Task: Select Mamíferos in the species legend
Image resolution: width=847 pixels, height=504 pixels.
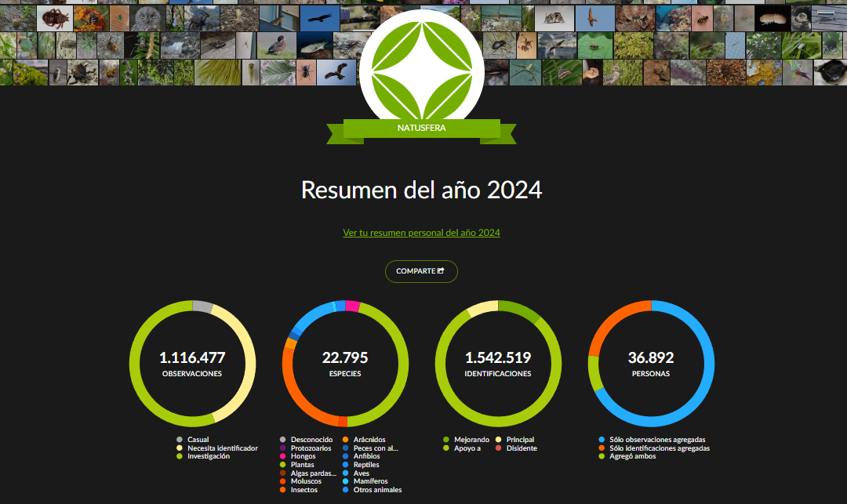Action: pos(370,481)
